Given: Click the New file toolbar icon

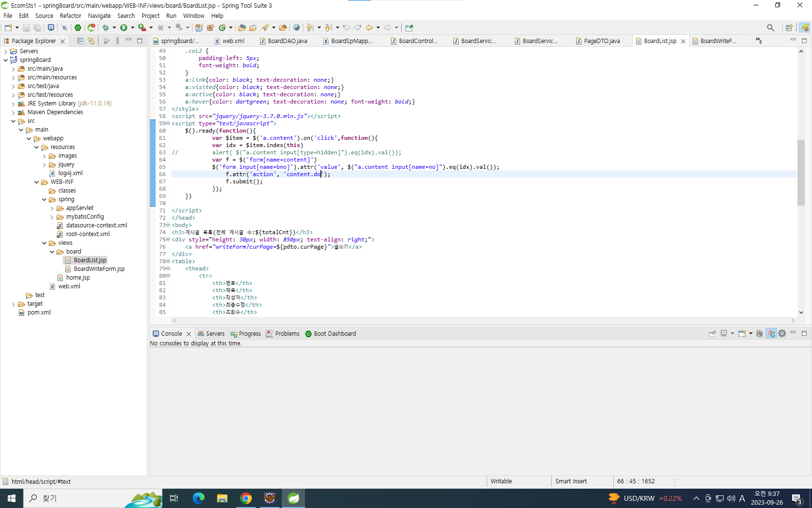Looking at the screenshot, I should pos(8,28).
